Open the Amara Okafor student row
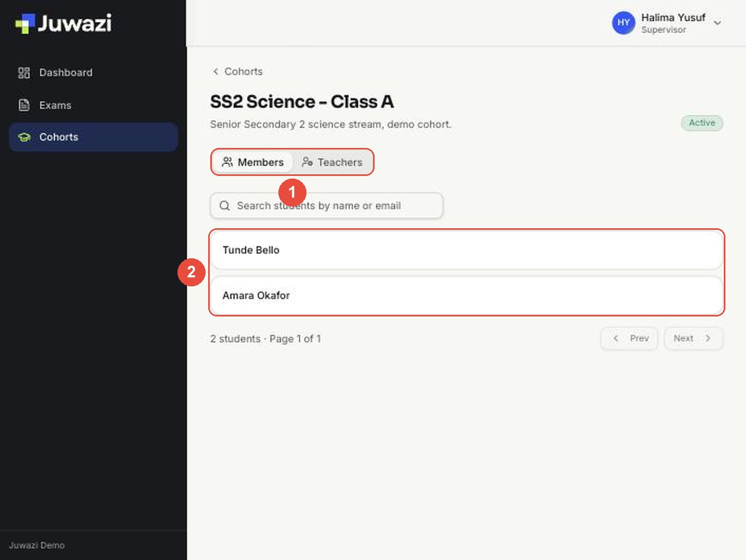This screenshot has height=560, width=746. [467, 296]
